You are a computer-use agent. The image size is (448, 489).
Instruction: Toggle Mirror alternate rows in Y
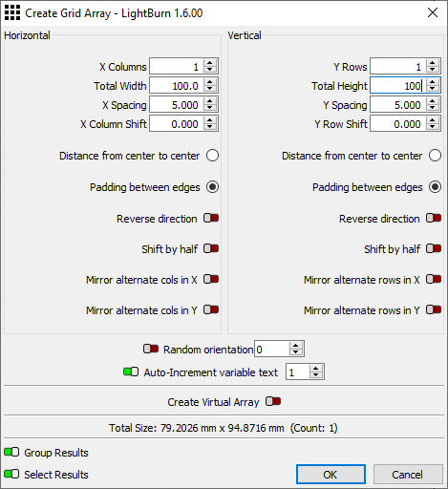click(x=434, y=309)
